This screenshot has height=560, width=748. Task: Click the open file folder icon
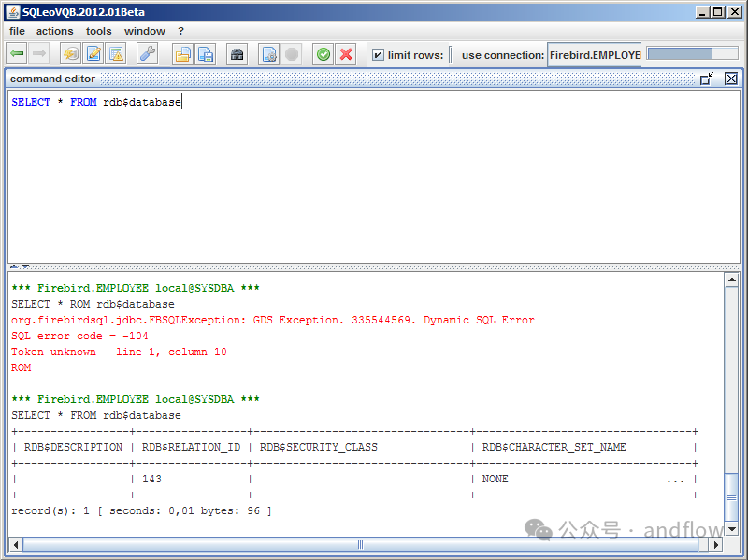tap(182, 54)
